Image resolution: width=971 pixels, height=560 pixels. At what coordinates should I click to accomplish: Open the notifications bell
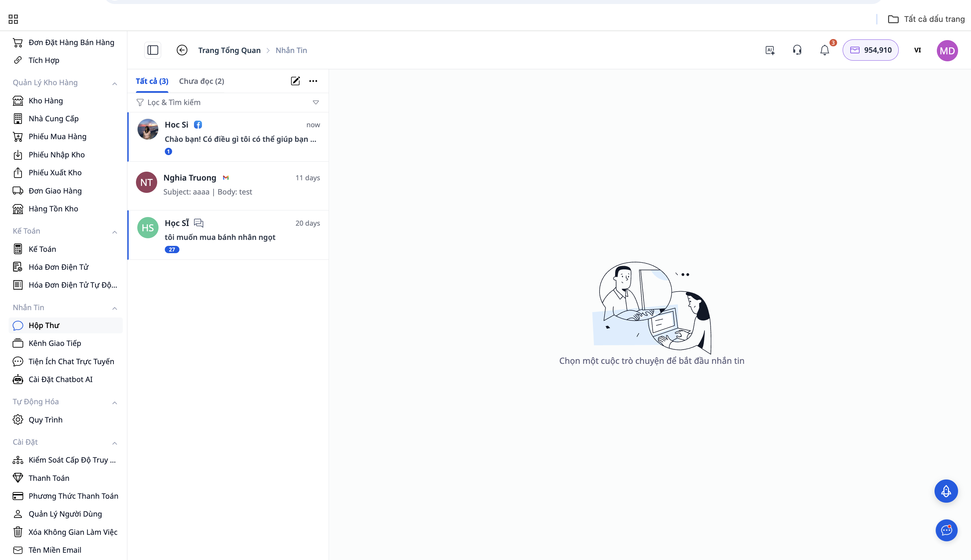click(x=824, y=50)
